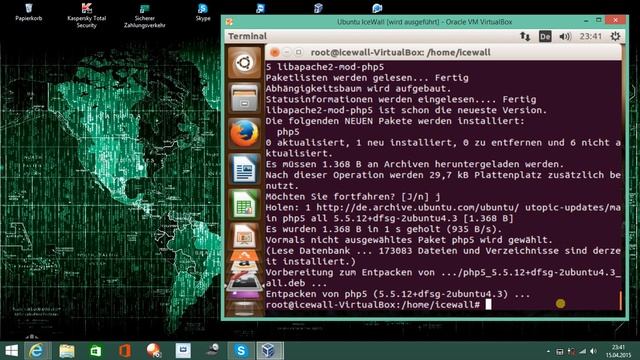Click the terminal window title root@icewall-VirtualBox
Viewport: 640px width, 360px height.
pyautogui.click(x=400, y=52)
